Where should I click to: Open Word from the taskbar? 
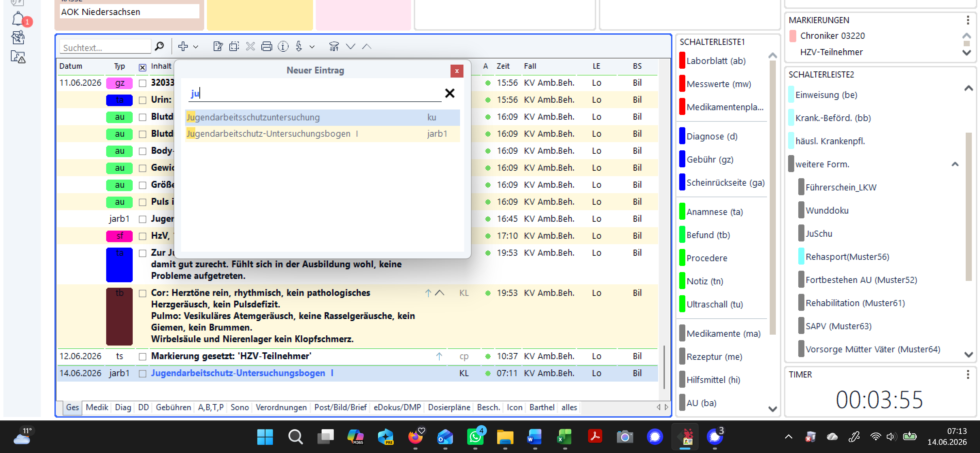535,437
